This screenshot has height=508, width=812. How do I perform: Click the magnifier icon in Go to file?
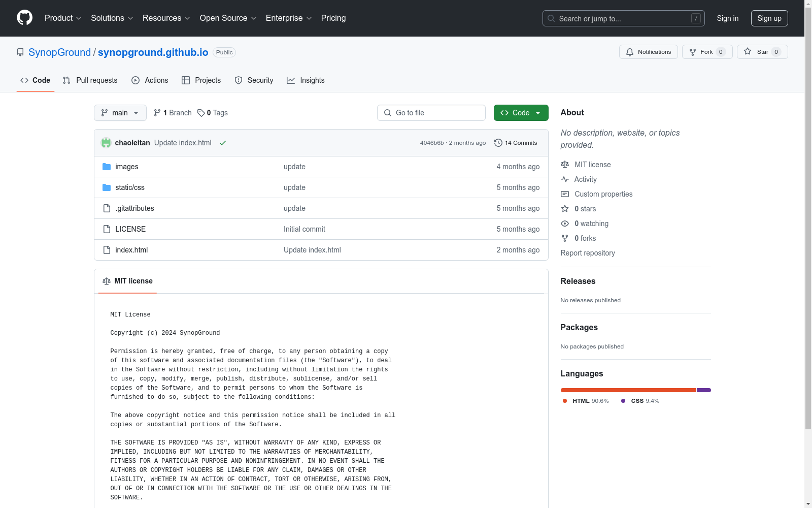pyautogui.click(x=388, y=113)
